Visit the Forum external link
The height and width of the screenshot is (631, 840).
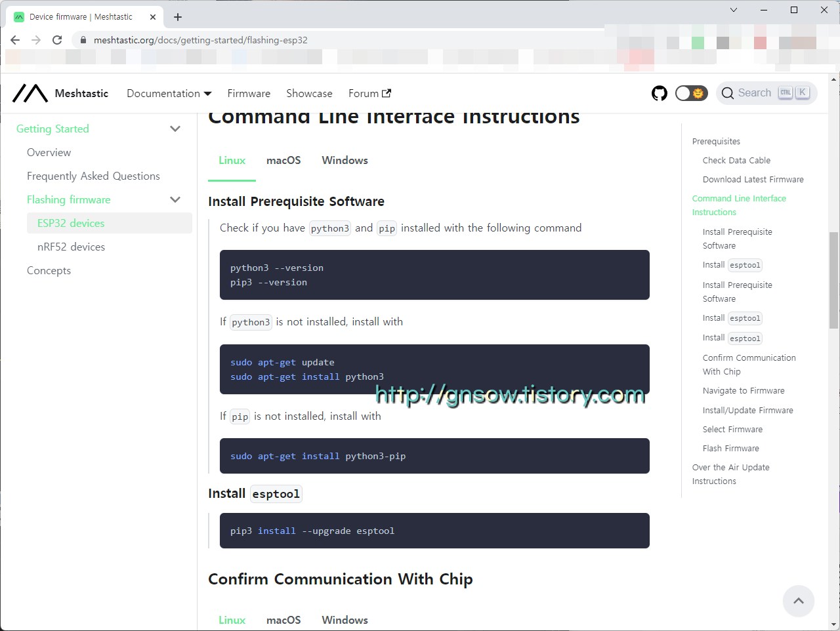[369, 93]
